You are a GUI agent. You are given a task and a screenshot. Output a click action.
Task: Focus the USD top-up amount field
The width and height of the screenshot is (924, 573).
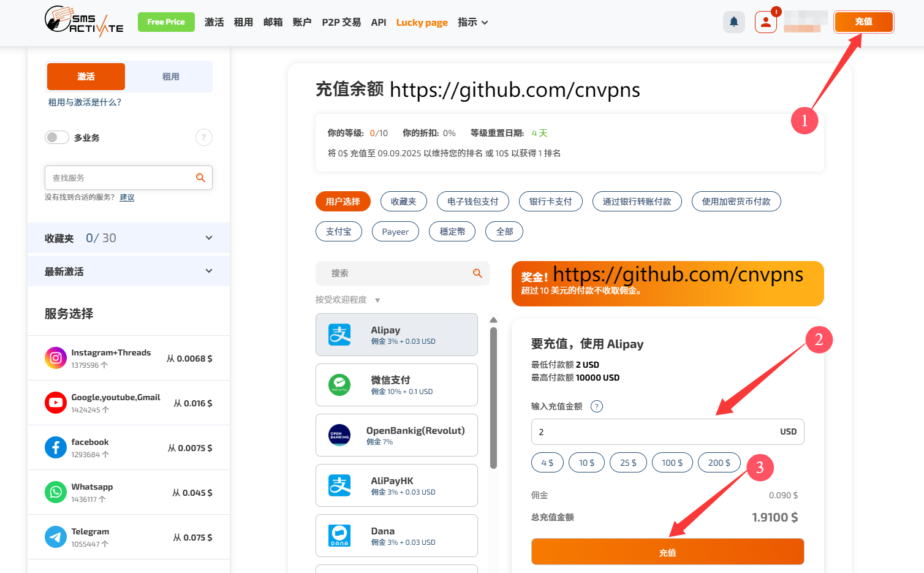click(x=668, y=432)
